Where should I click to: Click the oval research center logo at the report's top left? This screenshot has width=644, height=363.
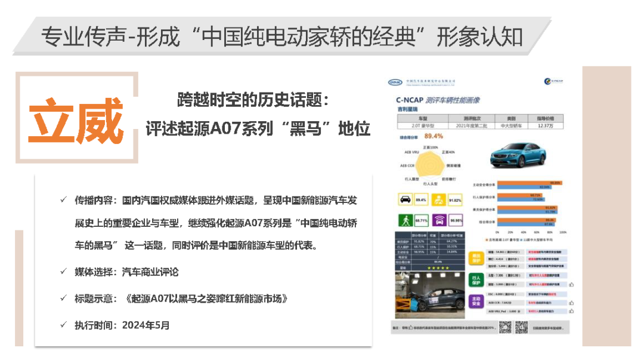pyautogui.click(x=395, y=82)
